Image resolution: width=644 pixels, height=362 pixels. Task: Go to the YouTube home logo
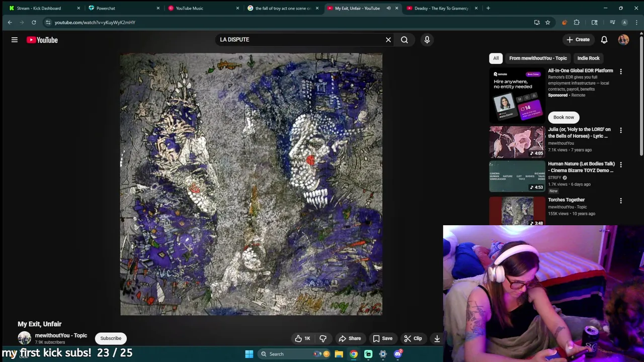(42, 40)
